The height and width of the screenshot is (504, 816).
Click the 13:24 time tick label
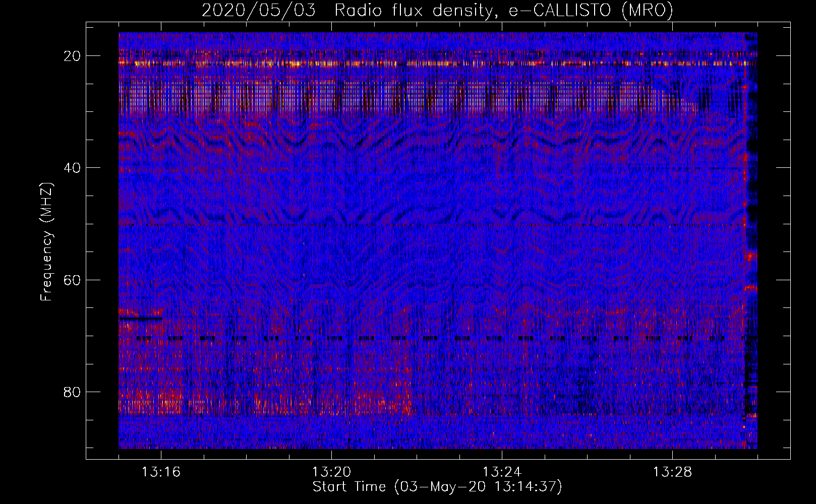502,472
